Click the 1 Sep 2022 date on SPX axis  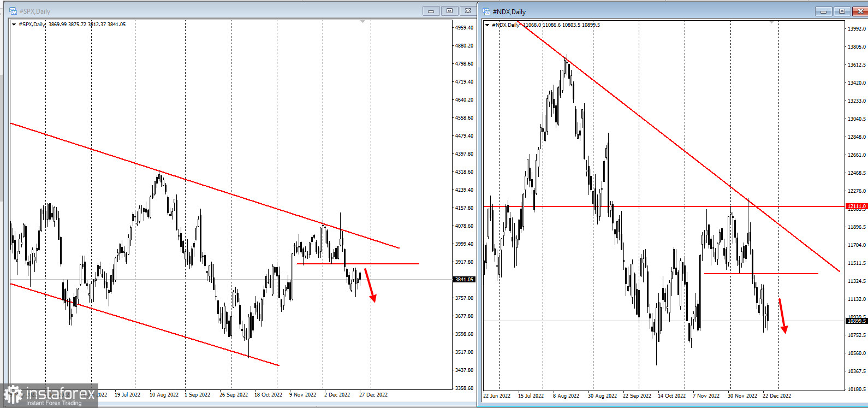[197, 394]
